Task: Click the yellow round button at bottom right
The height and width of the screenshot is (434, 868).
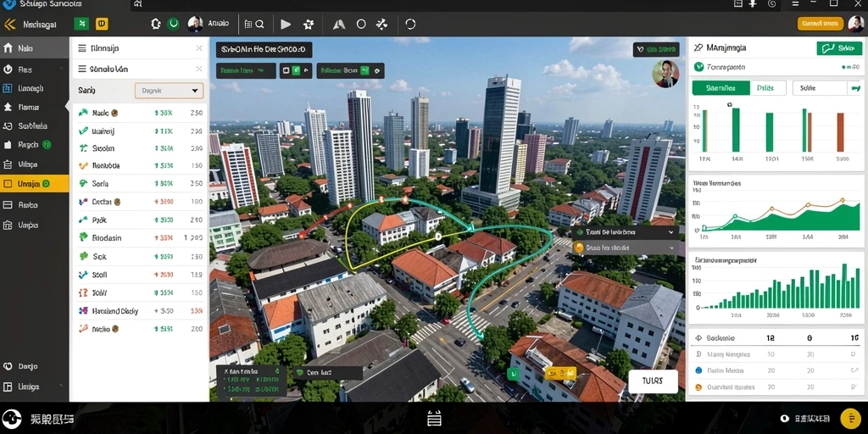Action: (x=850, y=419)
